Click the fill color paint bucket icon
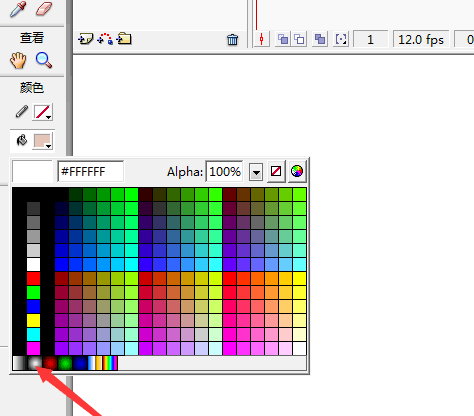474x416 pixels. [22, 140]
